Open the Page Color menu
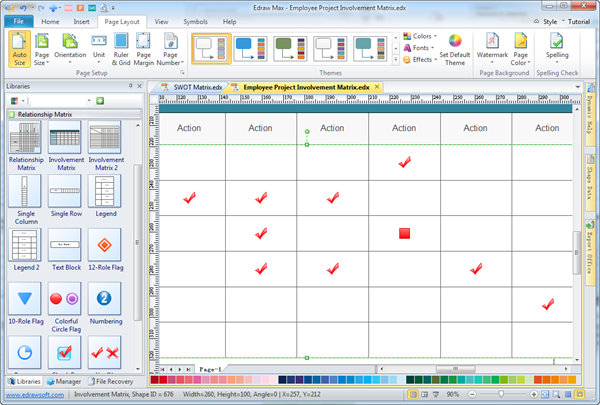Viewport: 600px width, 405px height. [x=520, y=49]
